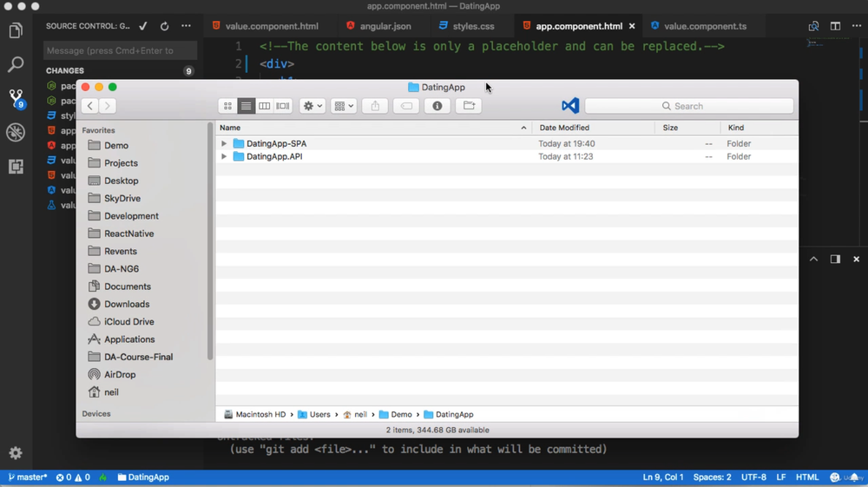Click the Finder Edit Tags button
The height and width of the screenshot is (487, 868).
pyautogui.click(x=406, y=106)
